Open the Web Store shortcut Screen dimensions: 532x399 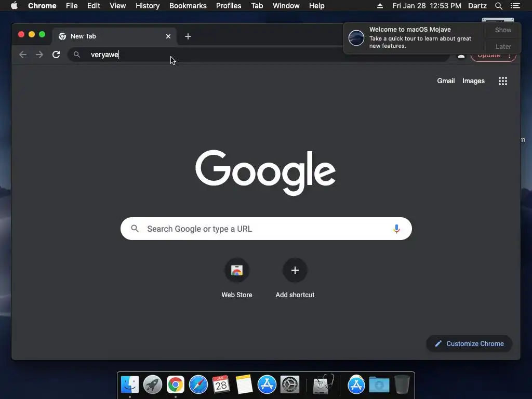[237, 278]
